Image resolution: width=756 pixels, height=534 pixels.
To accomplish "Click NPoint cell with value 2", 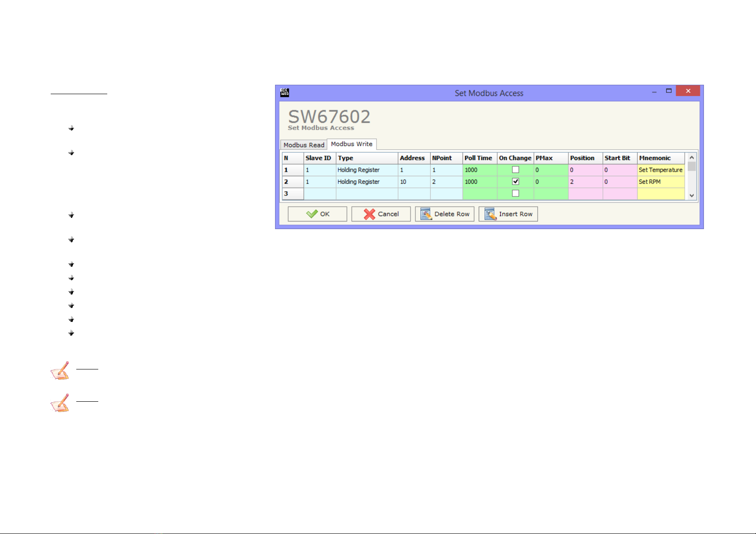I will click(x=446, y=182).
